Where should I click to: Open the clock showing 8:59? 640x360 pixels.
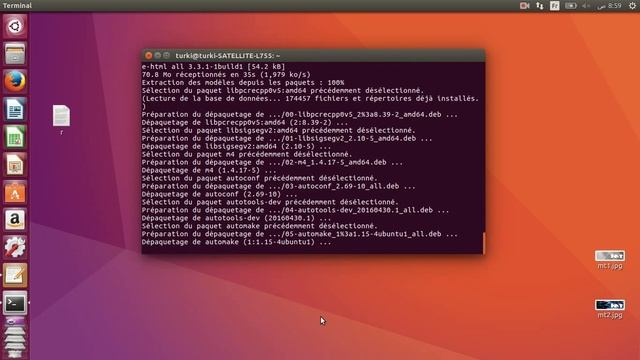(x=609, y=6)
